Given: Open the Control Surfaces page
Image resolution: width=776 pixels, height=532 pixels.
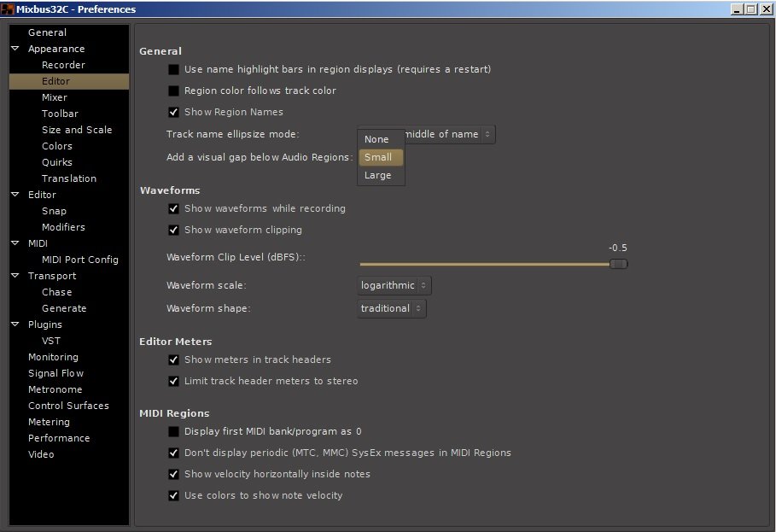Looking at the screenshot, I should tap(68, 406).
